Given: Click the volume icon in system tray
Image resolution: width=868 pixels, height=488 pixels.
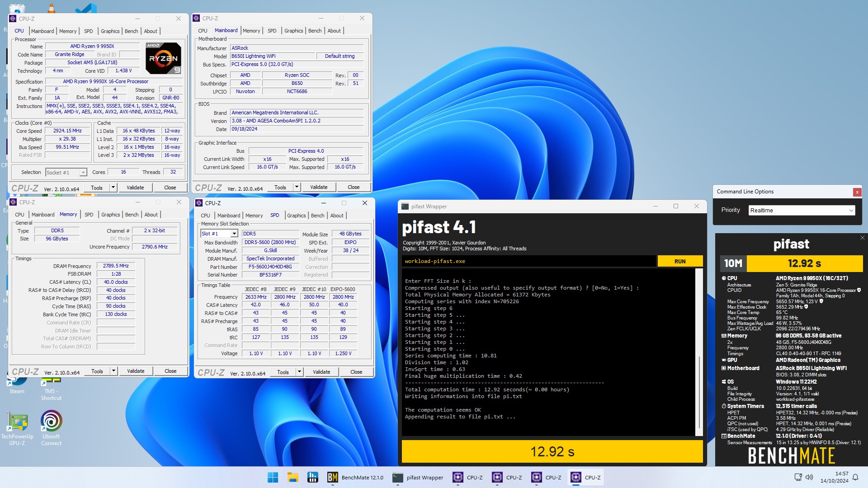Looking at the screenshot, I should (x=809, y=477).
